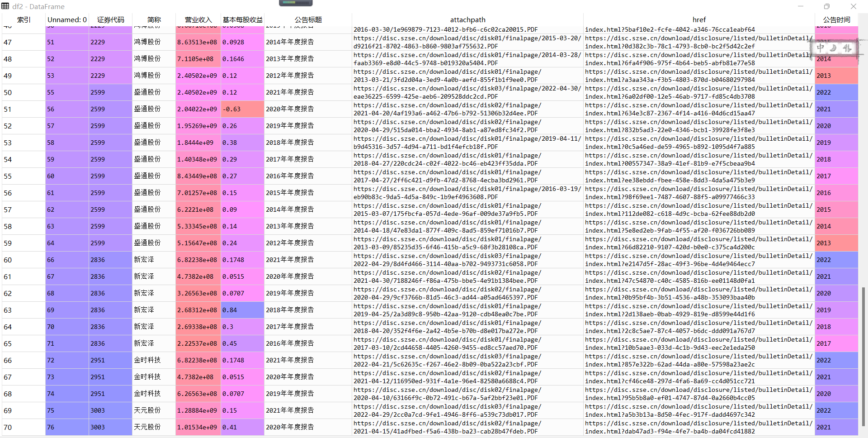Select the 公告时间 column header

pos(836,19)
